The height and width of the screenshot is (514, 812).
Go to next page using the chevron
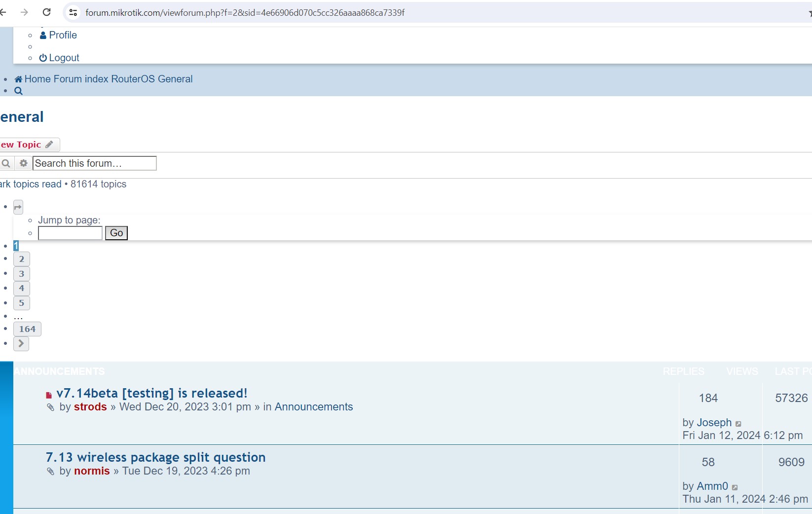(20, 343)
